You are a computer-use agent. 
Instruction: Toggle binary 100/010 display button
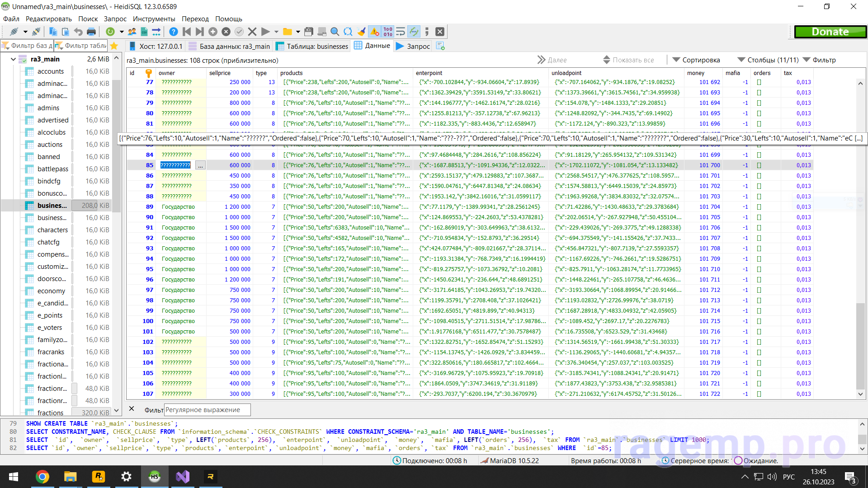click(388, 32)
